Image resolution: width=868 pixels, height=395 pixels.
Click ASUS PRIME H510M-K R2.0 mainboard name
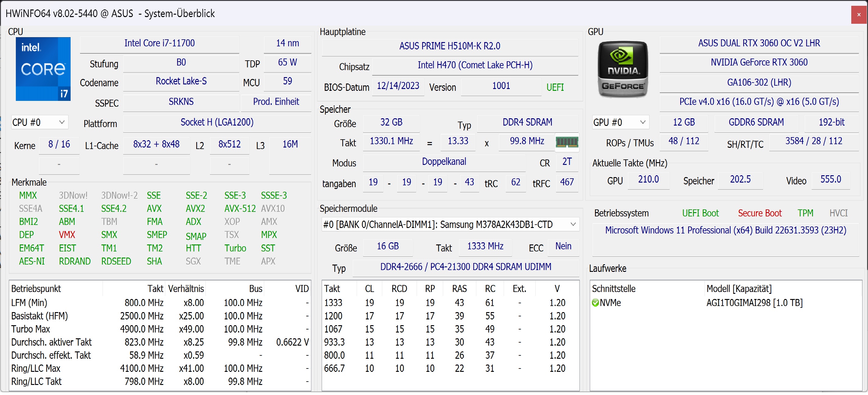click(450, 46)
